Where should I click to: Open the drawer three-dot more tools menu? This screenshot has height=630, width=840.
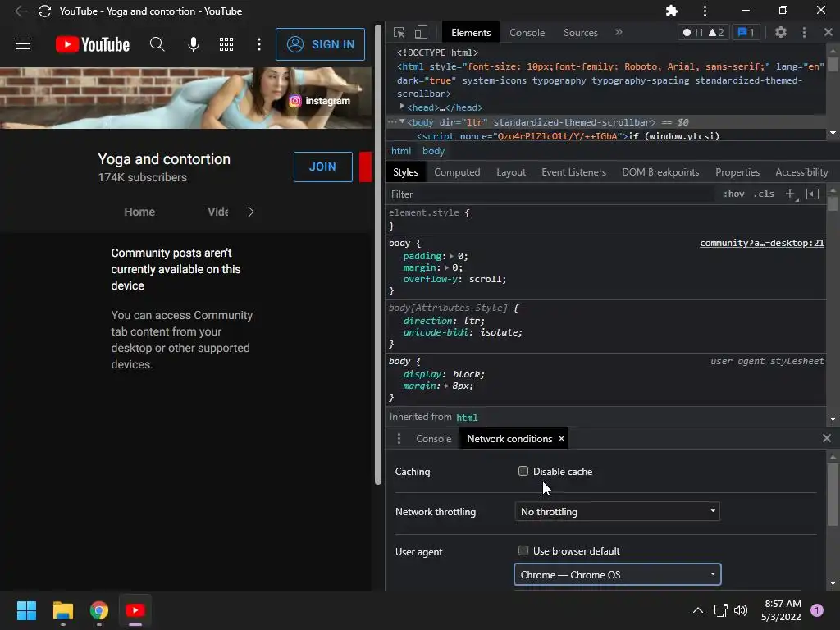coord(399,439)
